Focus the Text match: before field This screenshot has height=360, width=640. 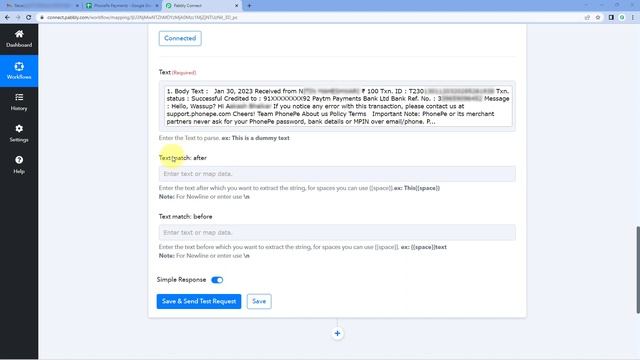337,233
